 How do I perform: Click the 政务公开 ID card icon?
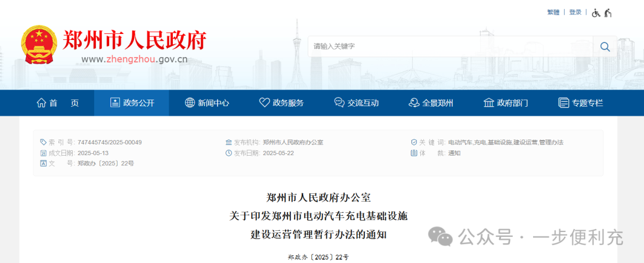[115, 103]
